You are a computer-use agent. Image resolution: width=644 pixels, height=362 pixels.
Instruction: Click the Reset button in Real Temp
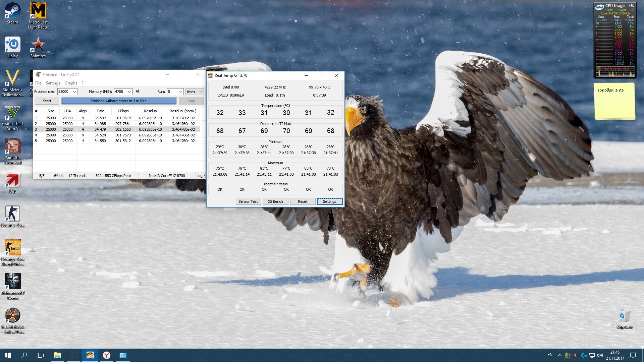pyautogui.click(x=302, y=201)
